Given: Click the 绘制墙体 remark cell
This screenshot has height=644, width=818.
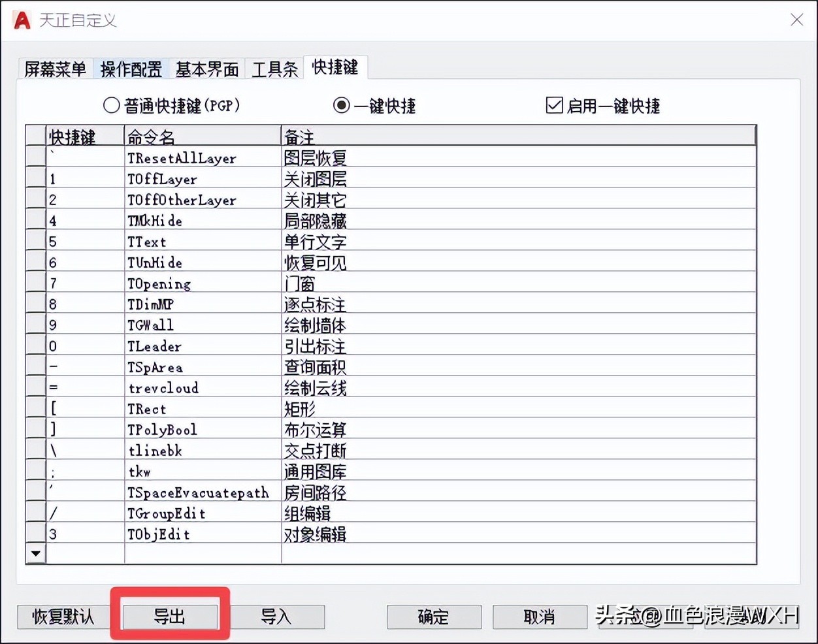Looking at the screenshot, I should click(519, 325).
